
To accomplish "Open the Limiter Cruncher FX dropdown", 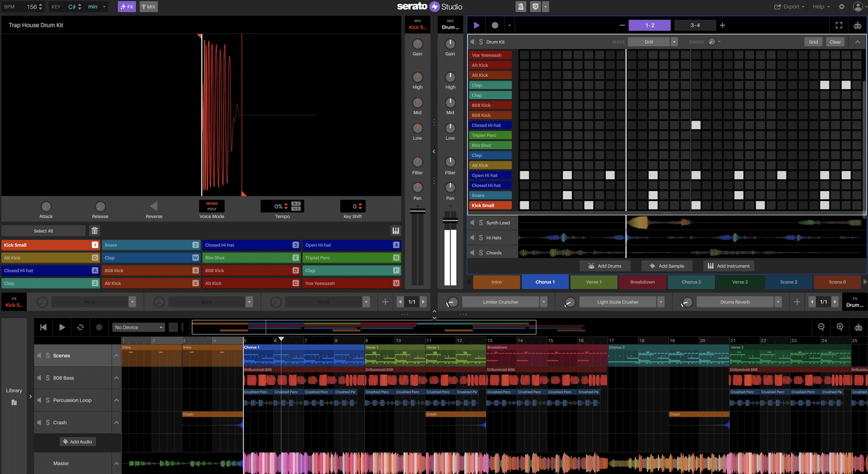I will [x=543, y=302].
